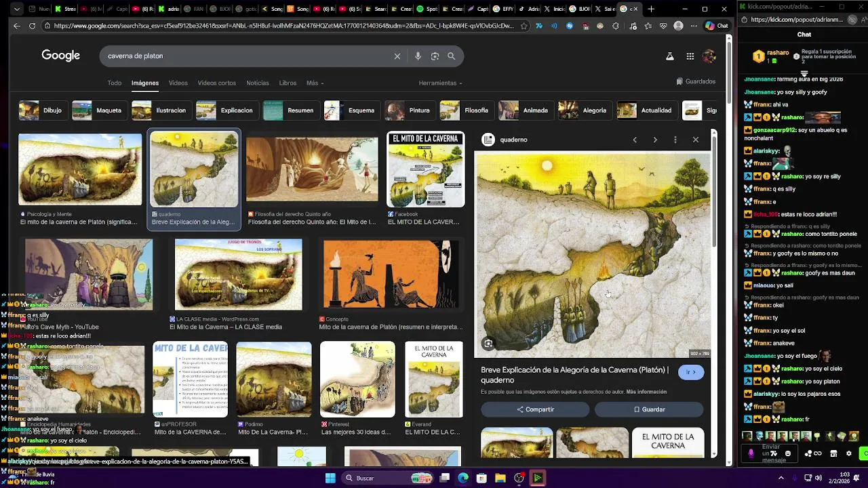Select the Imágenes tab

pyautogui.click(x=145, y=83)
